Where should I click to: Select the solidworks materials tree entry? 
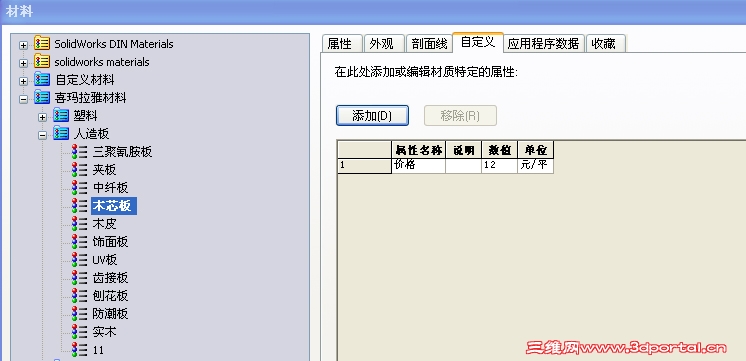102,62
